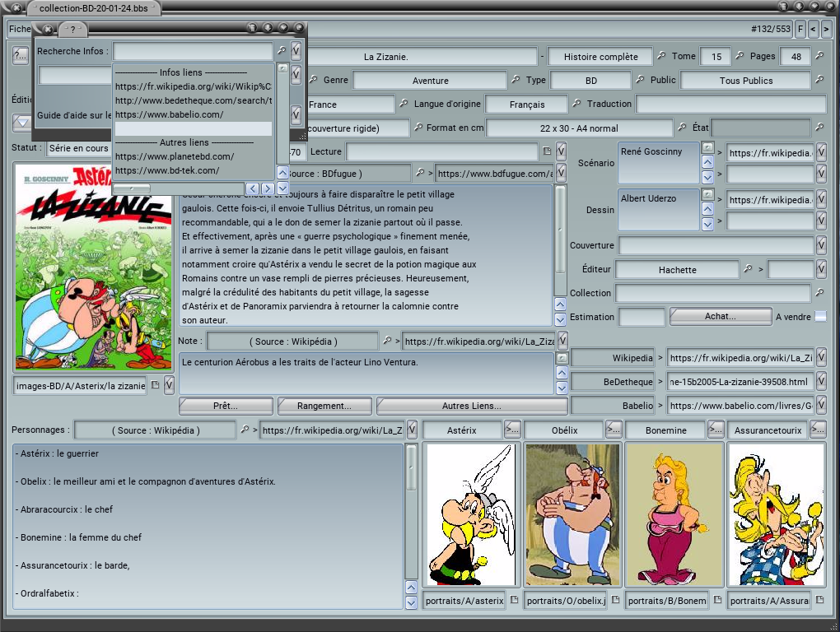
Task: Click the magnifier right after the Pages 48 field
Action: tap(819, 56)
